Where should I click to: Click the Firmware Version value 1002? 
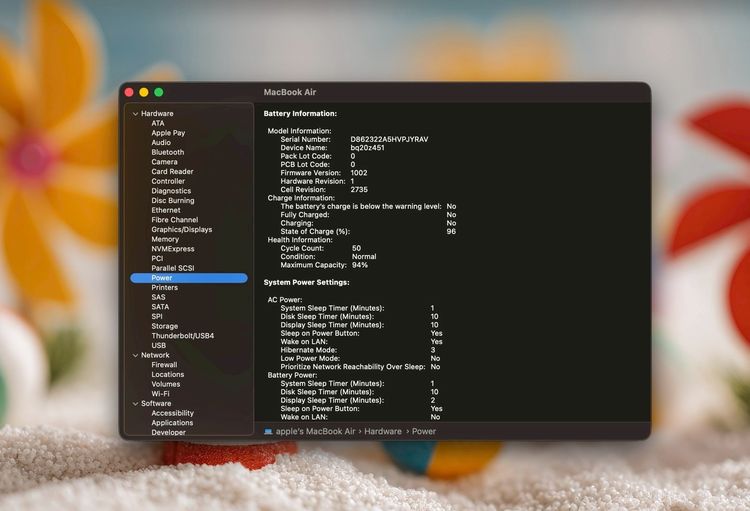[x=359, y=173]
